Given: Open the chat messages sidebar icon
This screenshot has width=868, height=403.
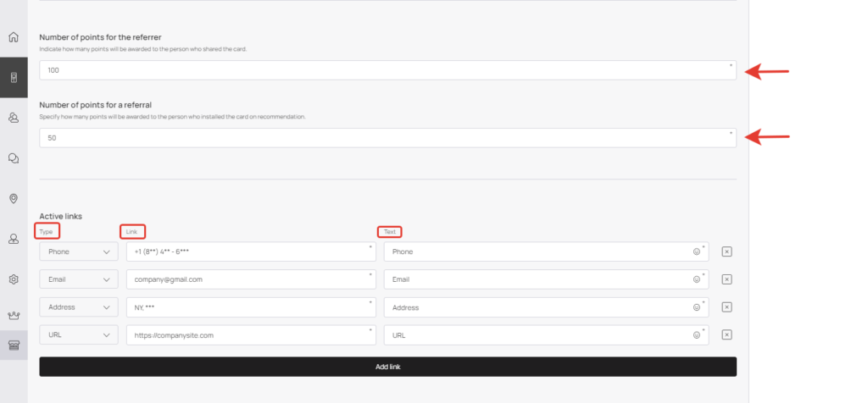Looking at the screenshot, I should [x=14, y=158].
